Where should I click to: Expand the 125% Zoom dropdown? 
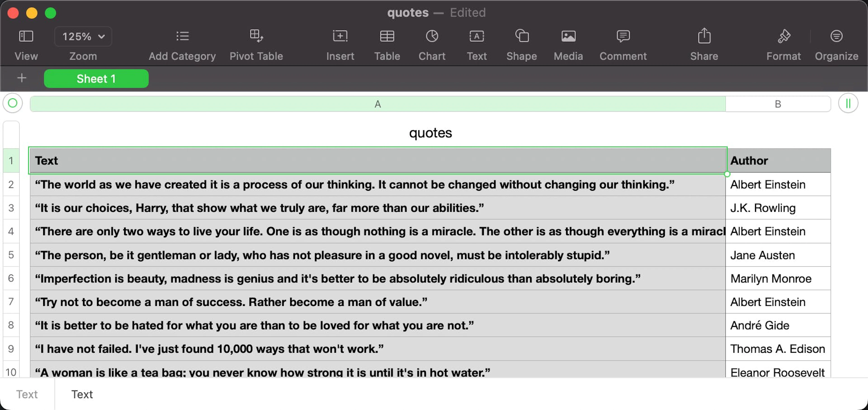click(83, 36)
